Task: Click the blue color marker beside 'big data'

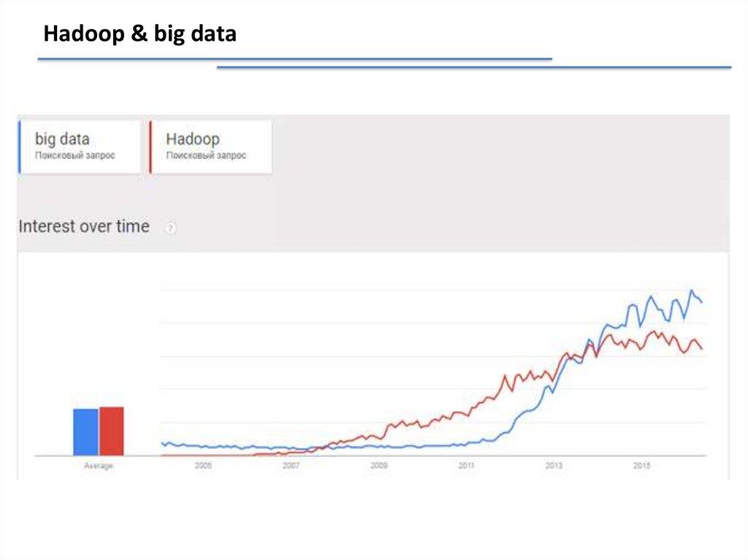Action: 20,147
